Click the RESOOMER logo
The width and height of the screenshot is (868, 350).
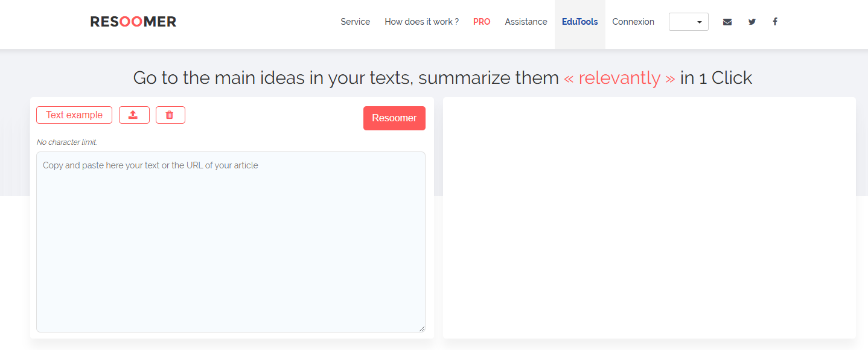click(x=133, y=22)
